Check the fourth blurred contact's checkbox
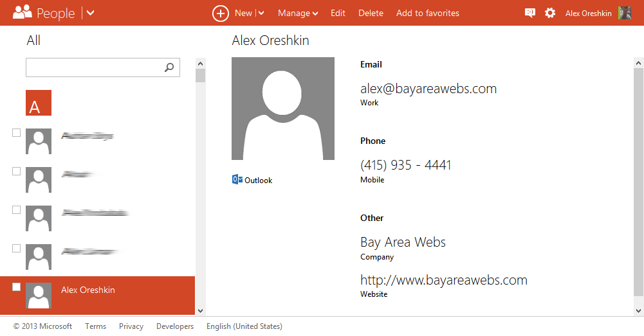The image size is (644, 336). 17,248
